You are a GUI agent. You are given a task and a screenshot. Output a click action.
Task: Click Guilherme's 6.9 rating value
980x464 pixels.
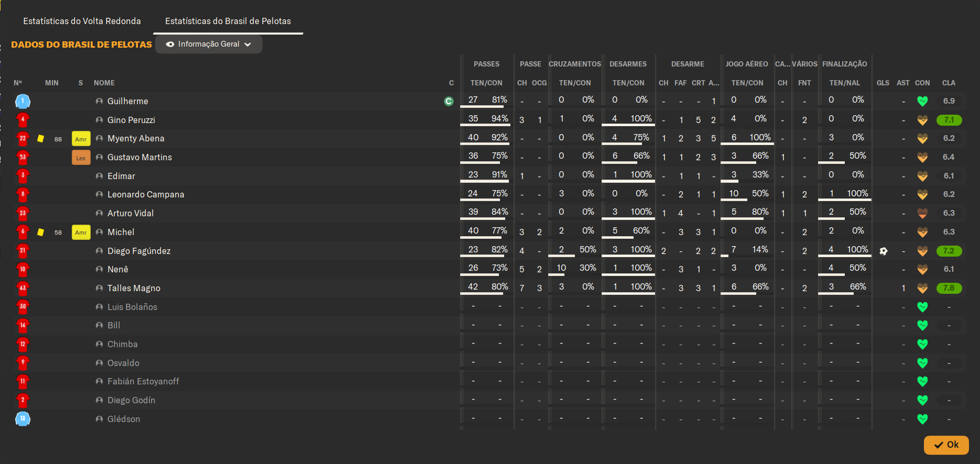(x=949, y=101)
